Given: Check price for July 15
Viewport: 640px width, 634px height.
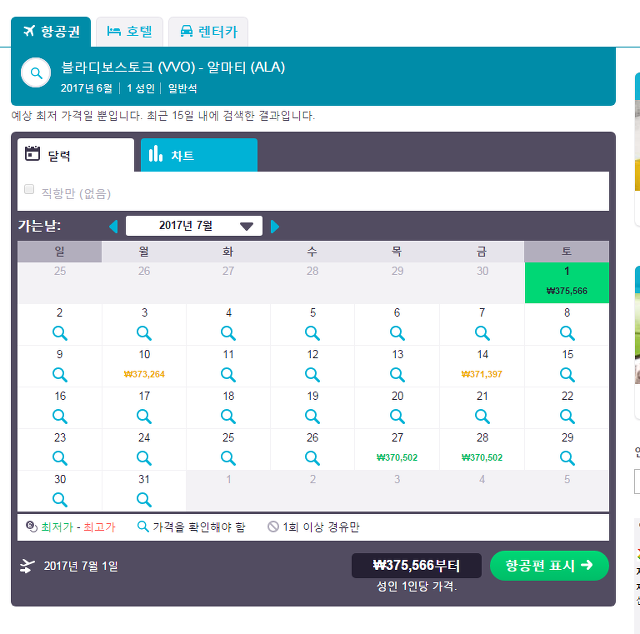Looking at the screenshot, I should tap(567, 374).
